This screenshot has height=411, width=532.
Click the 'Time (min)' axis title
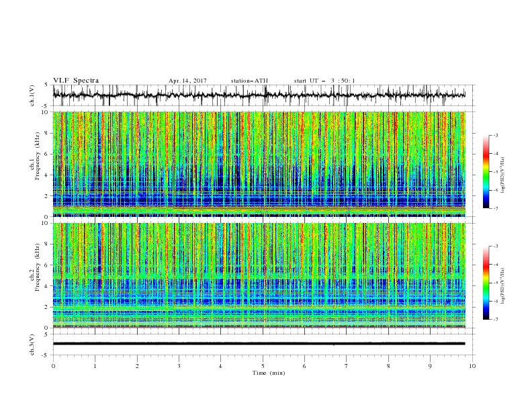(269, 373)
